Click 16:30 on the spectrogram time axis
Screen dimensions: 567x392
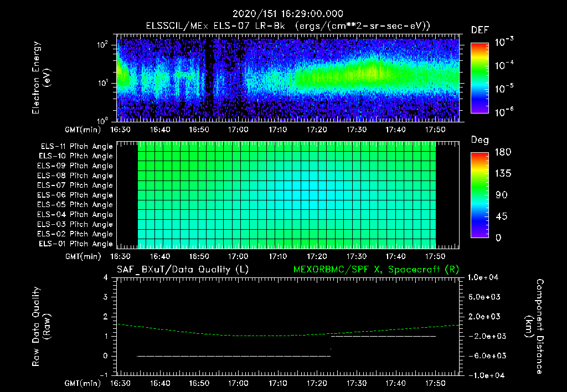click(x=120, y=130)
